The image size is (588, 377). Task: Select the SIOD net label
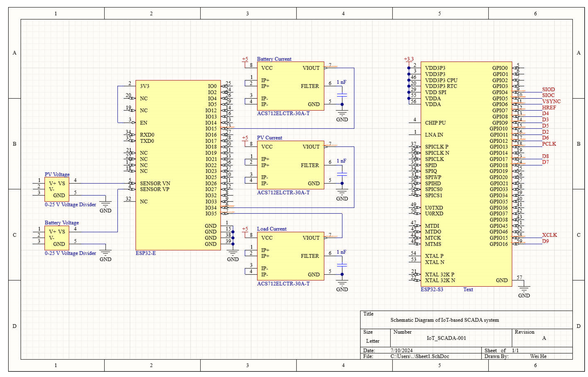[548, 89]
